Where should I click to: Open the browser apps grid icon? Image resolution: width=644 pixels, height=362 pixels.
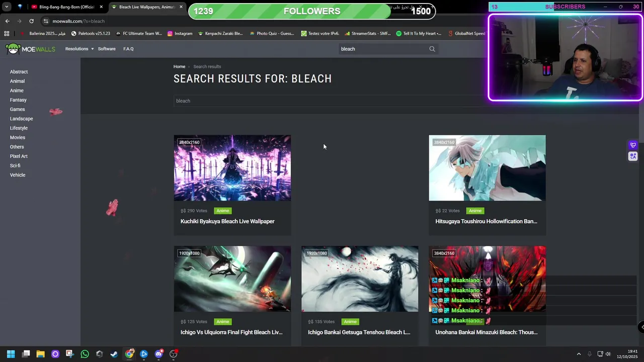click(7, 34)
